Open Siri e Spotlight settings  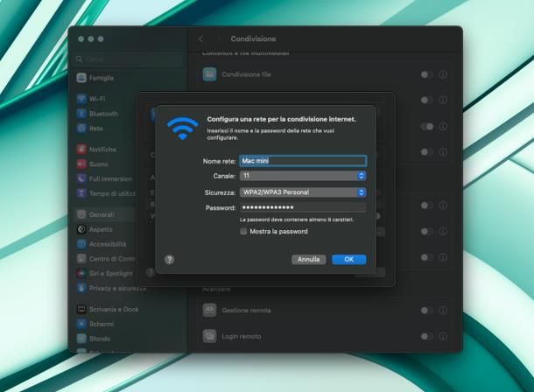(105, 273)
